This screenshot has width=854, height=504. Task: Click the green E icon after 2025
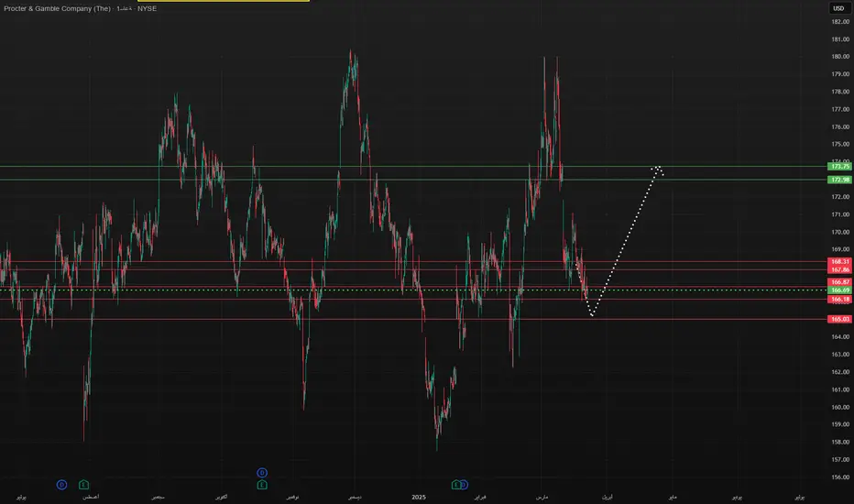[456, 485]
